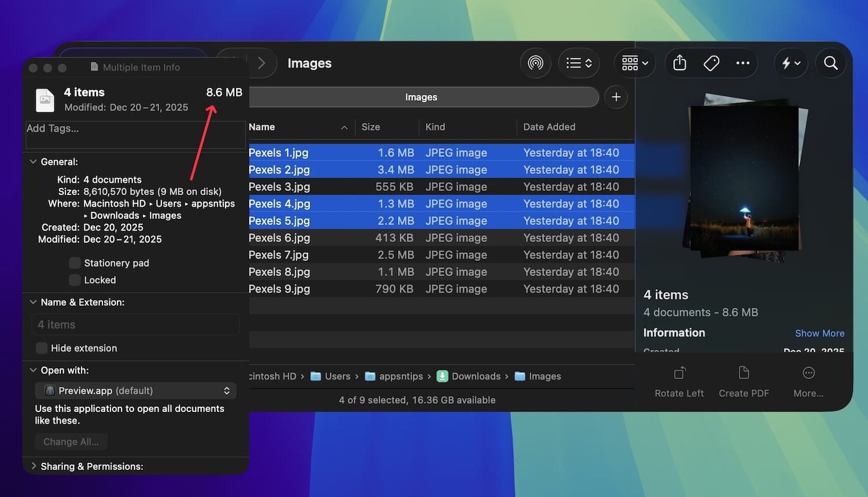Click the new tab plus button
Viewport: 868px width, 497px height.
pyautogui.click(x=616, y=97)
